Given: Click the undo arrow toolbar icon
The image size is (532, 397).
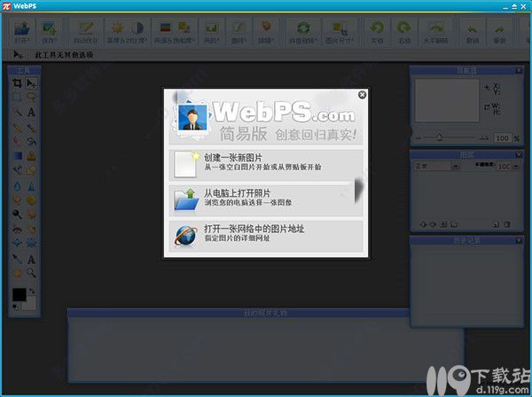Looking at the screenshot, I should coord(473,29).
